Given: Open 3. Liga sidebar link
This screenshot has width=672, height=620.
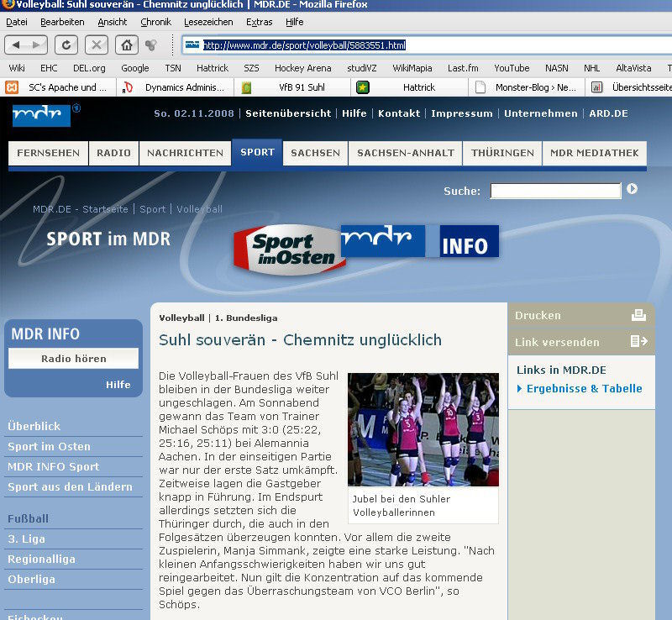Looking at the screenshot, I should click(x=27, y=539).
